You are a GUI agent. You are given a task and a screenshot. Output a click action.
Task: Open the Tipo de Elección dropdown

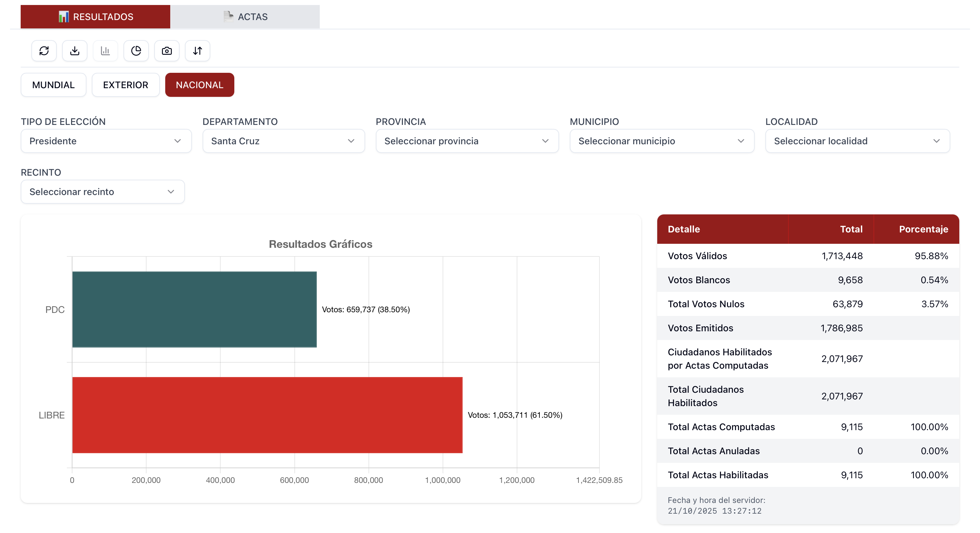(x=106, y=141)
